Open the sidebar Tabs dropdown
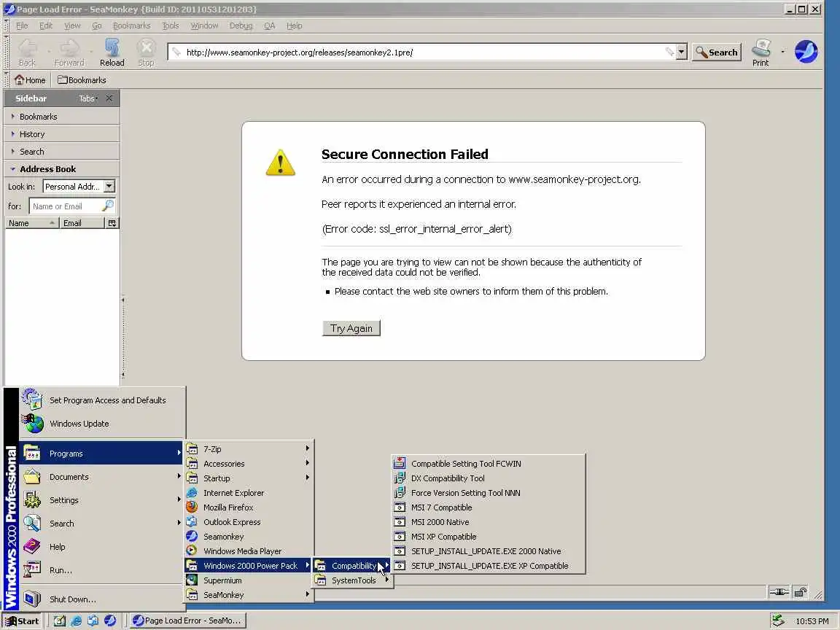The height and width of the screenshot is (630, 840). pos(87,98)
